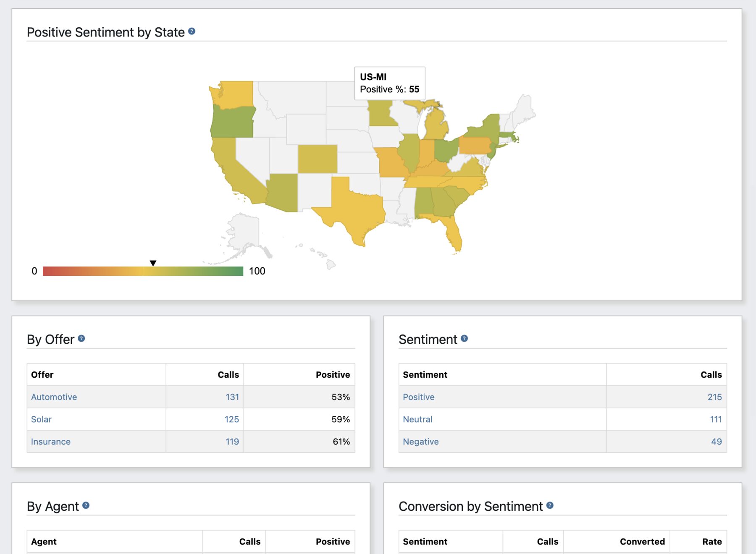The width and height of the screenshot is (756, 554).
Task: Click help icon beside Conversion by Sentiment
Action: [x=550, y=505]
